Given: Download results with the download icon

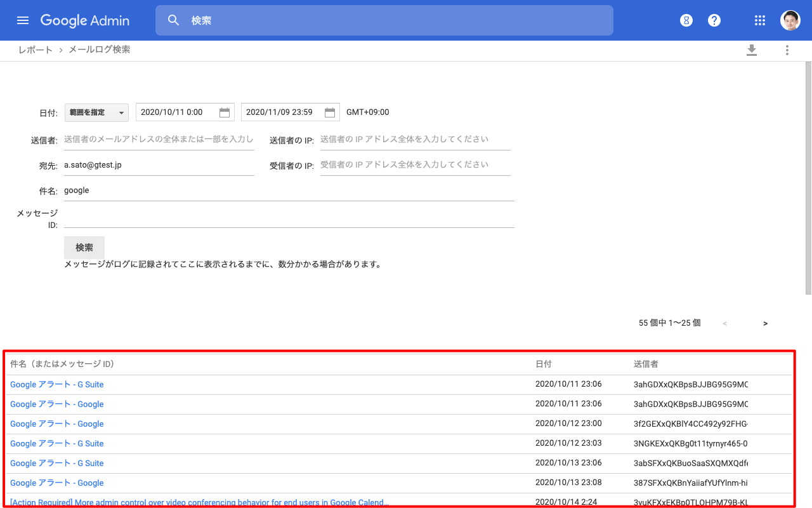Looking at the screenshot, I should point(752,50).
